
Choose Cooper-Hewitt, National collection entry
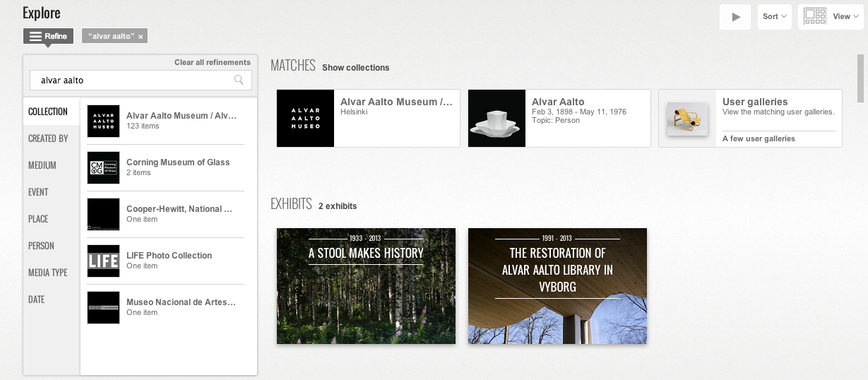click(165, 214)
